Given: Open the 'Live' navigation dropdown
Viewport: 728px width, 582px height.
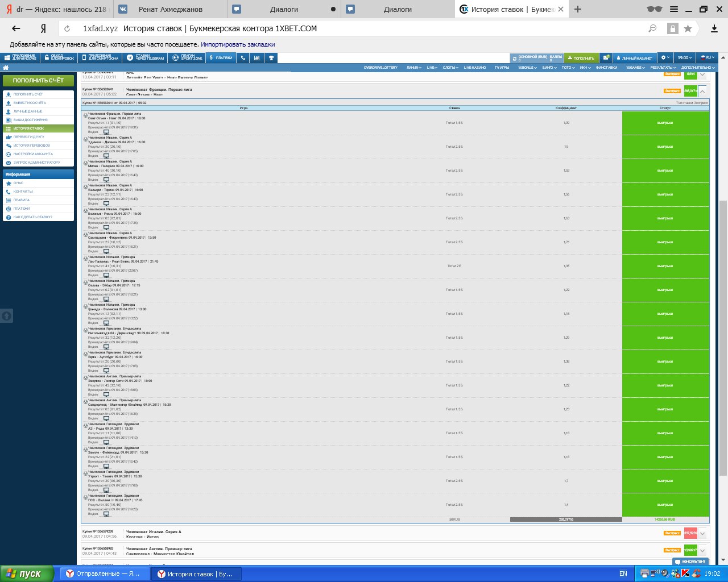Looking at the screenshot, I should (x=432, y=68).
